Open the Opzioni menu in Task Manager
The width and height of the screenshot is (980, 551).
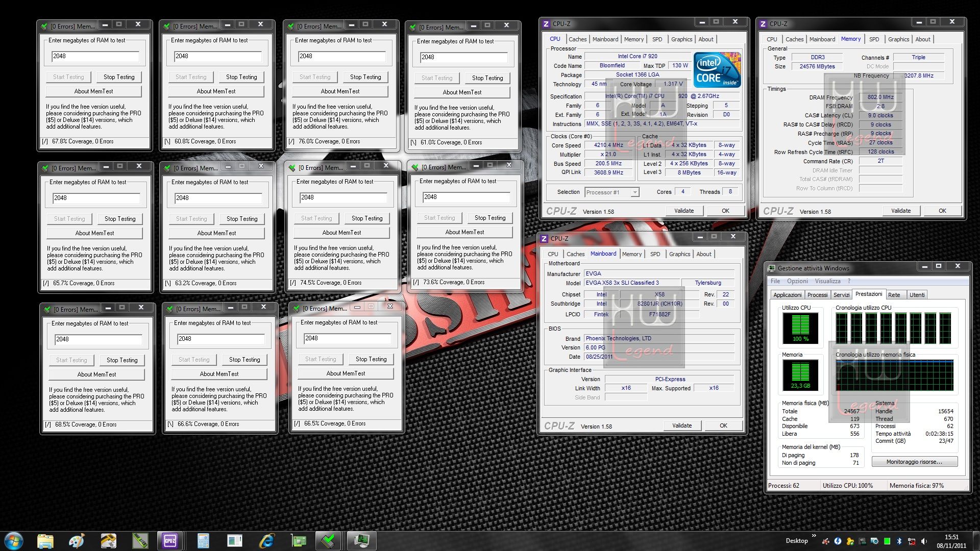(797, 281)
